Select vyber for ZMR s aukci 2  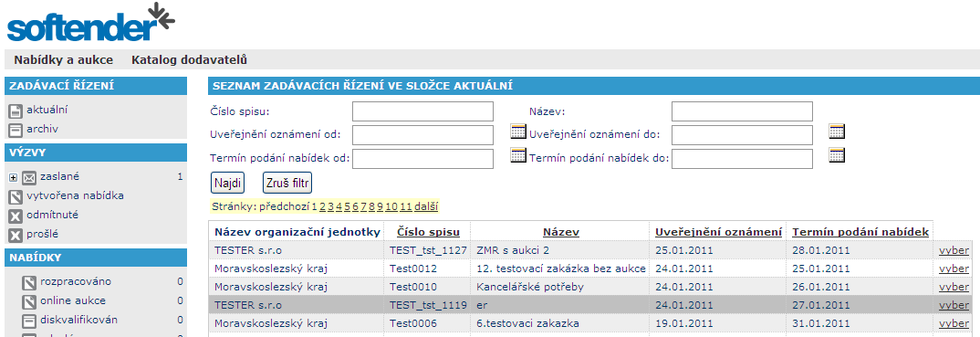tap(954, 250)
